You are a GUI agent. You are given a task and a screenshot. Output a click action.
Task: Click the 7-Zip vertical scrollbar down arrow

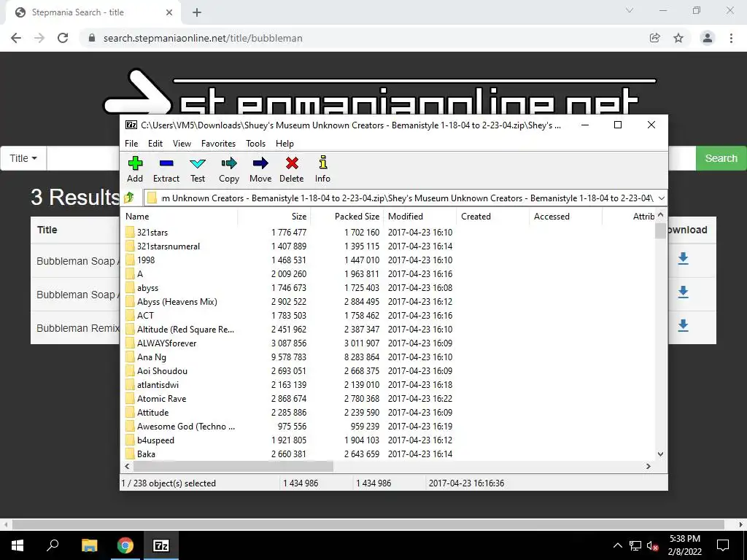point(660,454)
